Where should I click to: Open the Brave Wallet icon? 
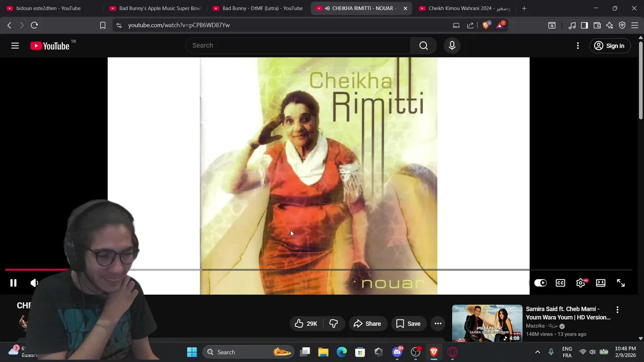[597, 25]
